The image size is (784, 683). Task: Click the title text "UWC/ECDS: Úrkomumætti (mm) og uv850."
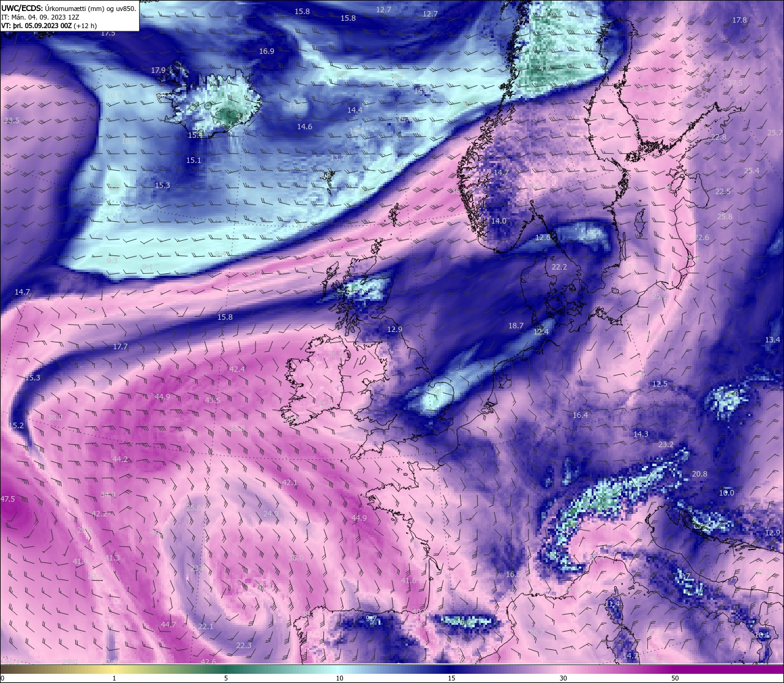[69, 8]
